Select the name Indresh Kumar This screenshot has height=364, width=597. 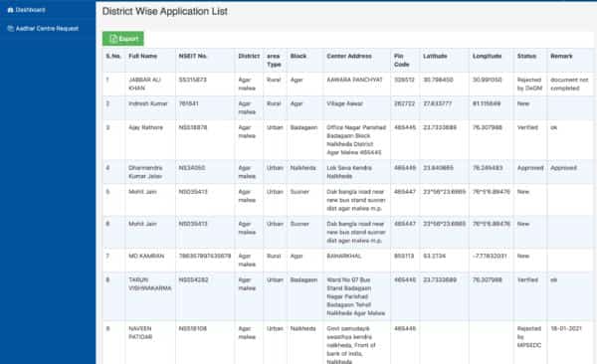click(x=147, y=103)
